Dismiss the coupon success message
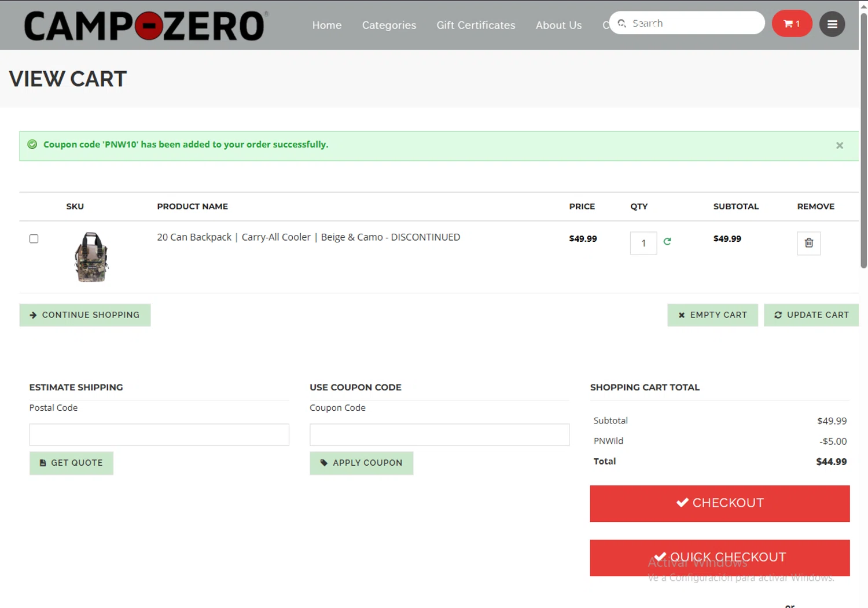Image resolution: width=868 pixels, height=608 pixels. [839, 146]
